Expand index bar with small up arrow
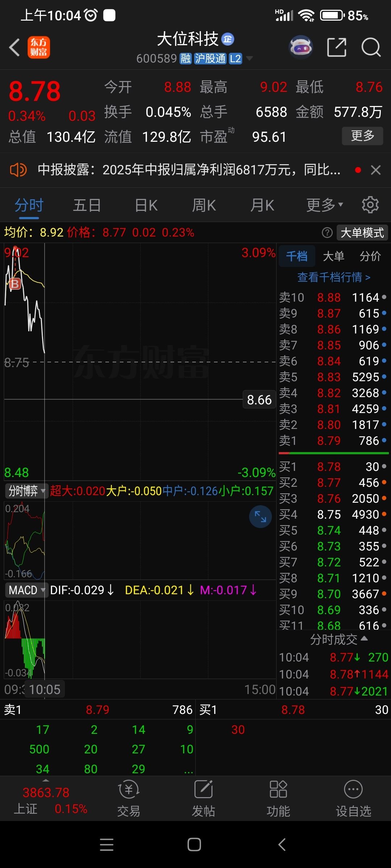 click(x=46, y=780)
